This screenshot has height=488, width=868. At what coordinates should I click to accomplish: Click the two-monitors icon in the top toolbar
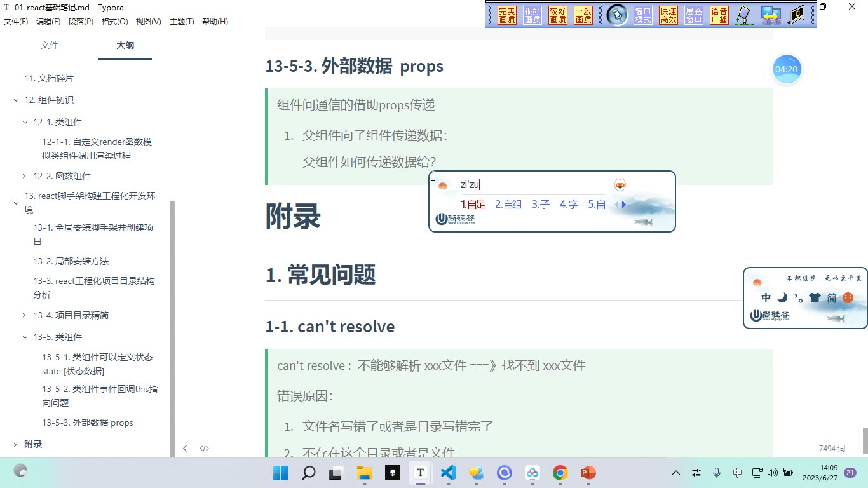coord(771,15)
